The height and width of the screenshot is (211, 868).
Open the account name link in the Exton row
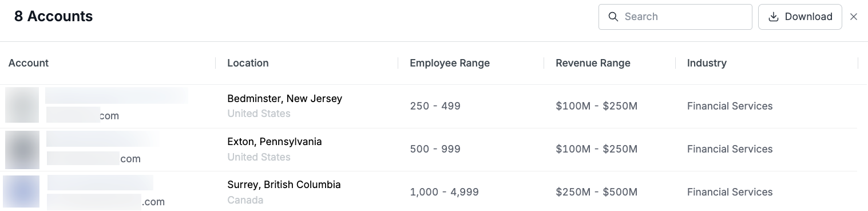(103, 139)
